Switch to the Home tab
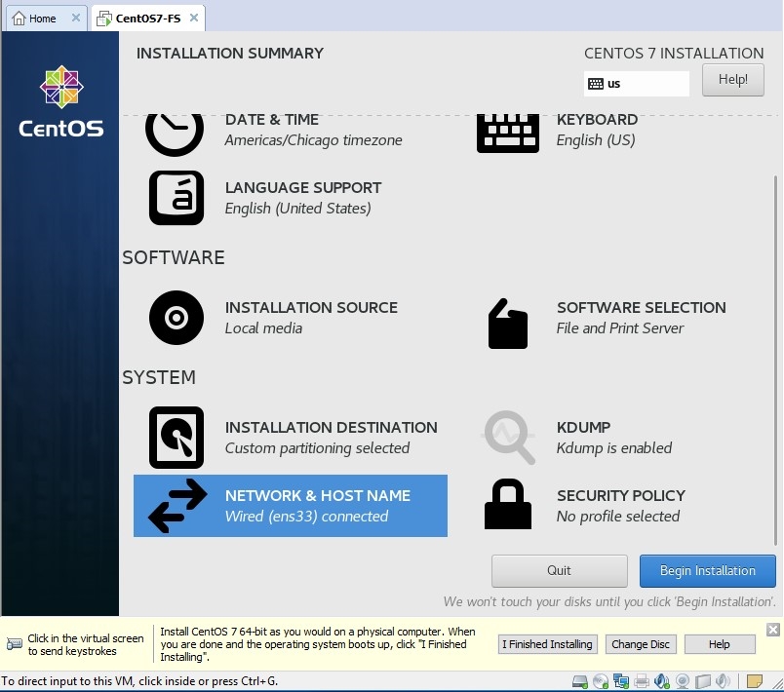This screenshot has width=784, height=692. pyautogui.click(x=34, y=19)
